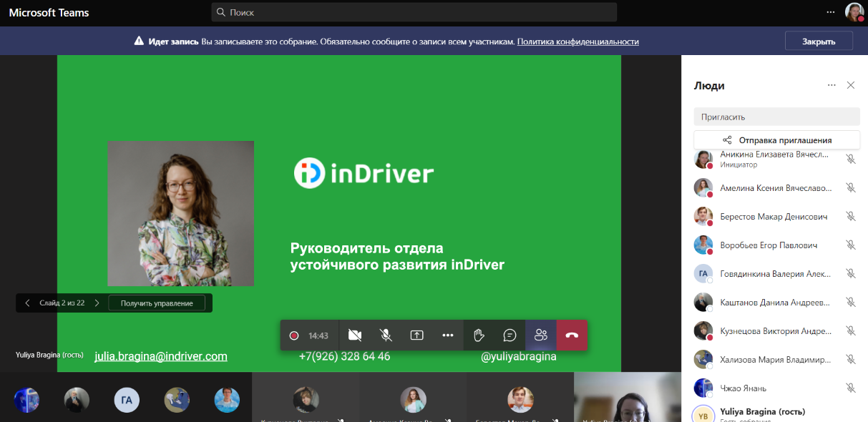Click the @yuliyabragina handle on slide
The image size is (868, 422).
tap(519, 356)
